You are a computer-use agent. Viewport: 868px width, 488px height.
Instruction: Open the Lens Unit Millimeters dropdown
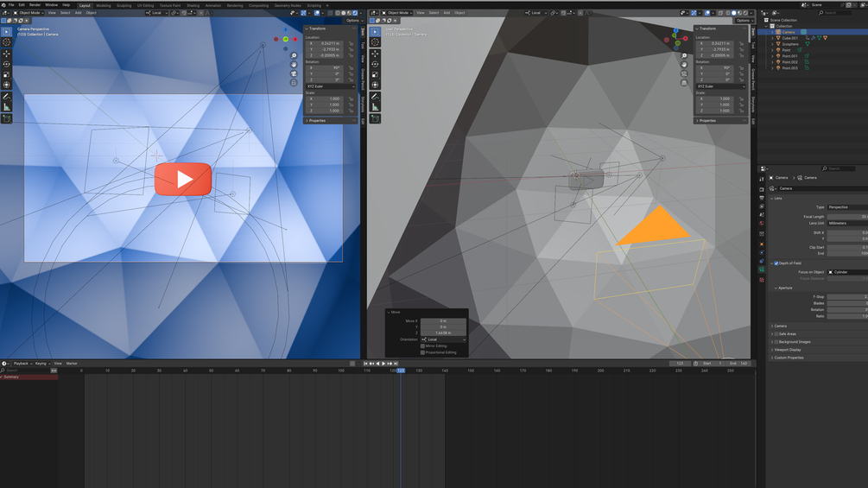click(x=847, y=223)
